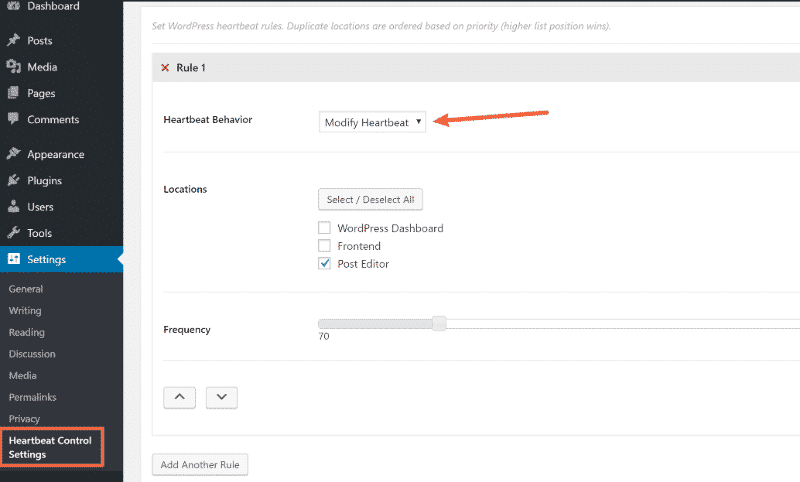Click the Add Another Rule button
Screen dimensions: 800x482
click(x=199, y=465)
